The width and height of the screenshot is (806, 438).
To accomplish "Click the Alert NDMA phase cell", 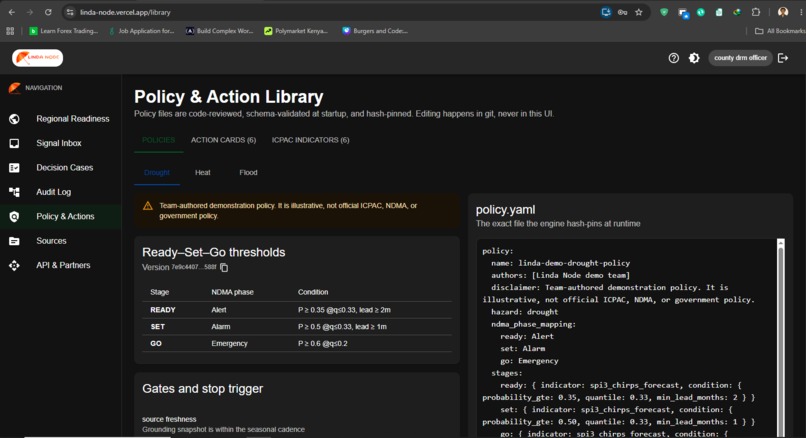I will click(218, 310).
